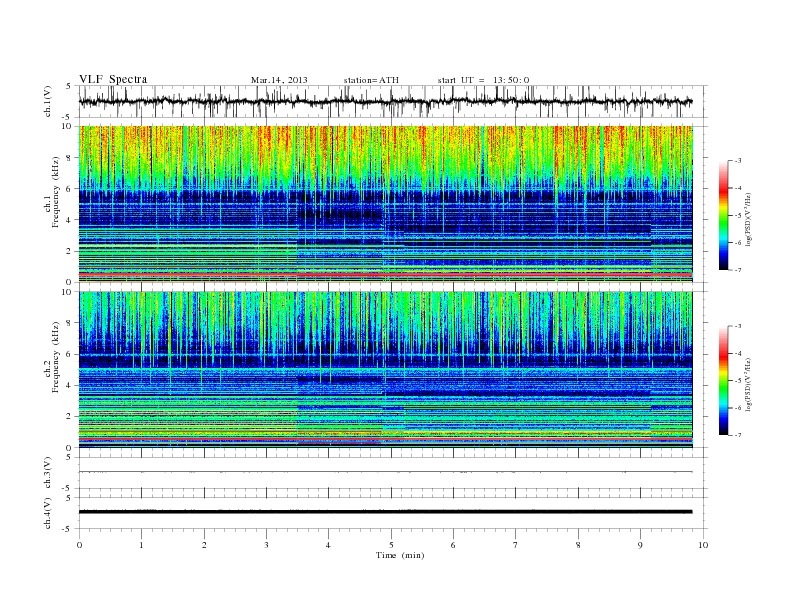792x612 pixels.
Task: Click time axis tick label '6'
Action: (454, 545)
